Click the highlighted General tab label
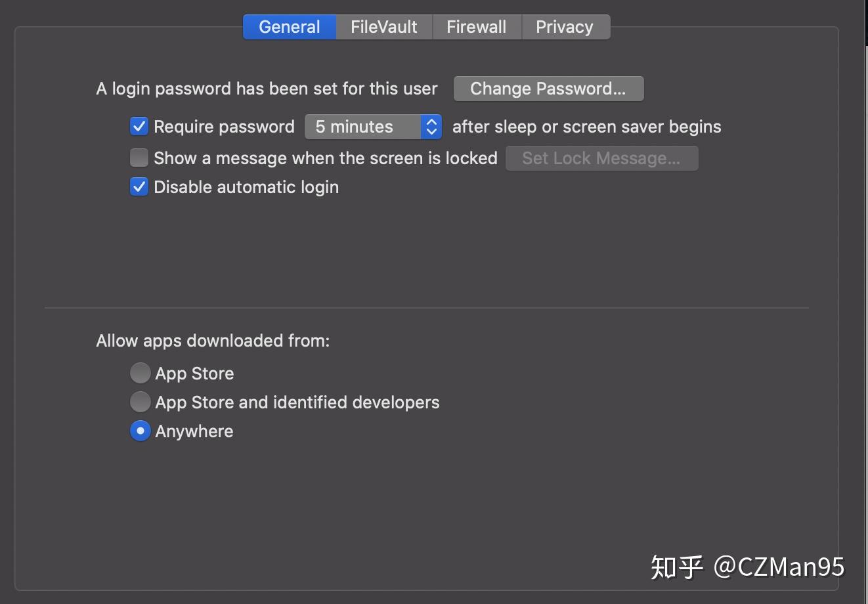Image resolution: width=868 pixels, height=604 pixels. (x=289, y=26)
